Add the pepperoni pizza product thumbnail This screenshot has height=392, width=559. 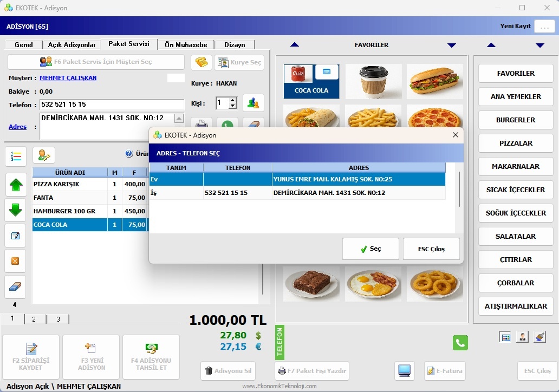pos(434,116)
